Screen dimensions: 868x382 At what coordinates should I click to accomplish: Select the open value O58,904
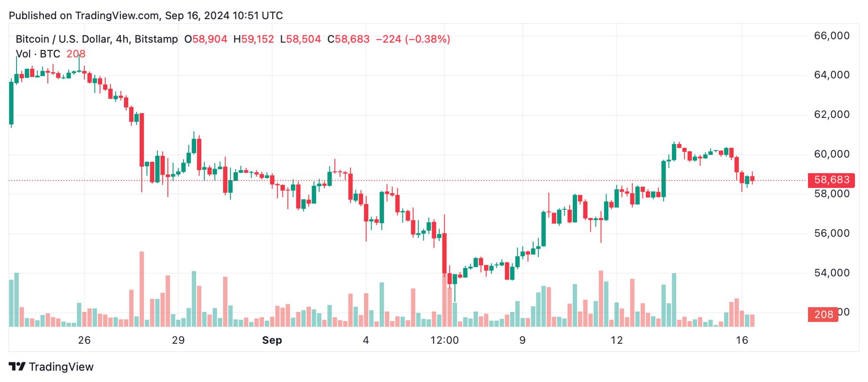206,39
